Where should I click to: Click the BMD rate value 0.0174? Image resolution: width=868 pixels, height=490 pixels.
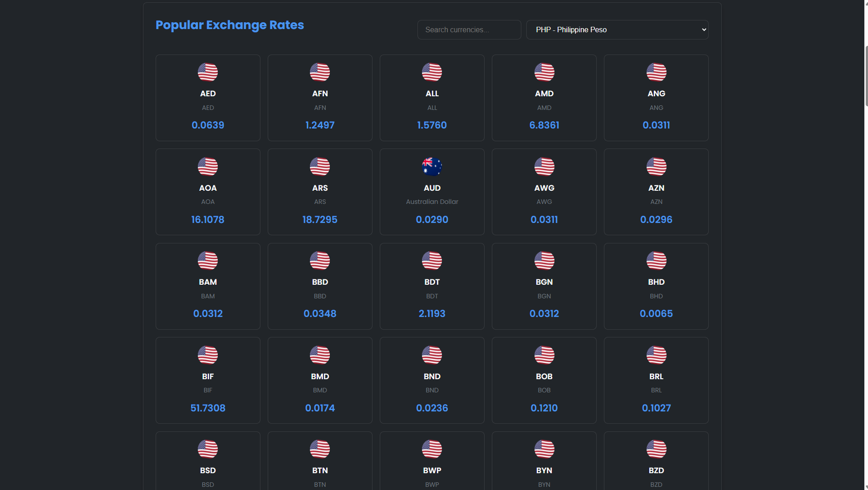(320, 408)
